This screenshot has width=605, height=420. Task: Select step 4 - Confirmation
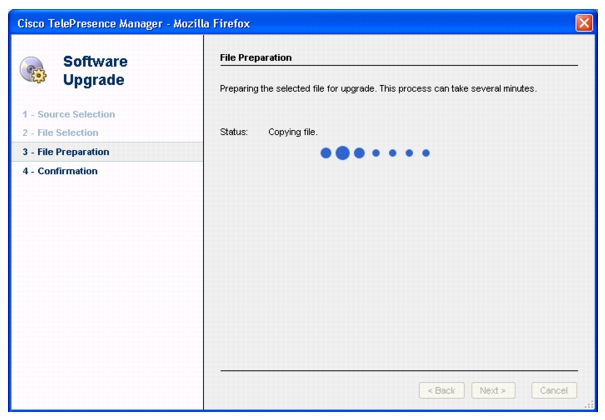tap(60, 171)
